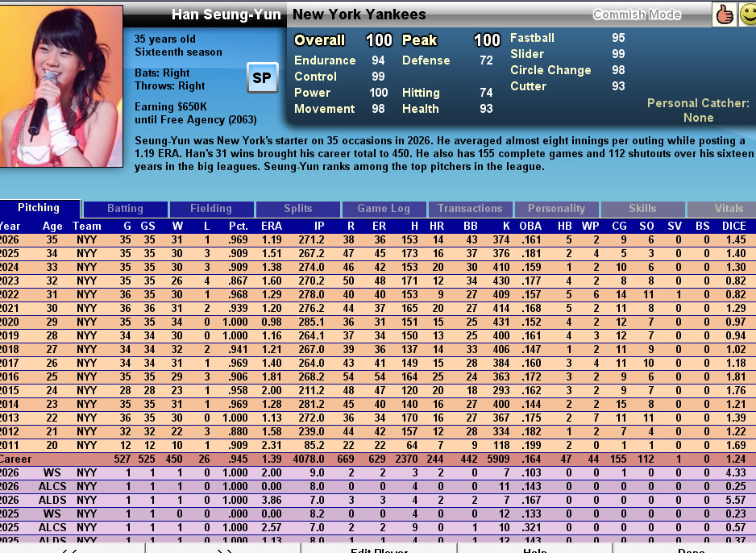Click the Commish Mode label
The height and width of the screenshot is (553, 756).
click(x=637, y=15)
